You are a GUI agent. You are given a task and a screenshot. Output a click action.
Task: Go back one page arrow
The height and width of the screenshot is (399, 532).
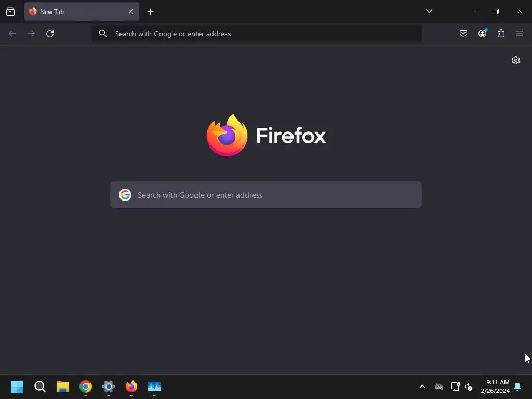point(12,34)
